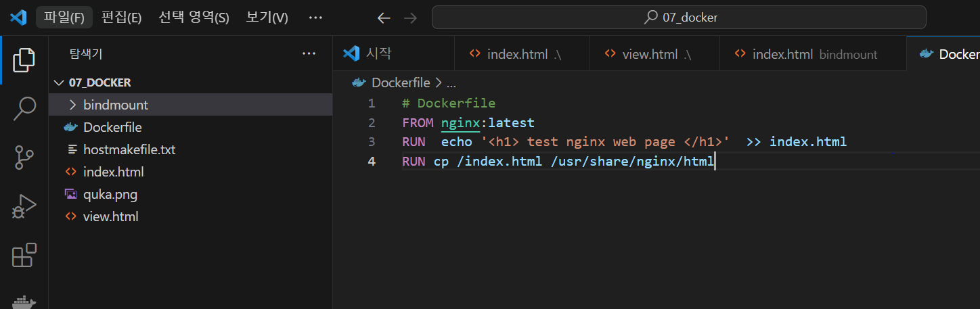Switch to the view.html .\ tab
This screenshot has height=309, width=980.
click(654, 53)
